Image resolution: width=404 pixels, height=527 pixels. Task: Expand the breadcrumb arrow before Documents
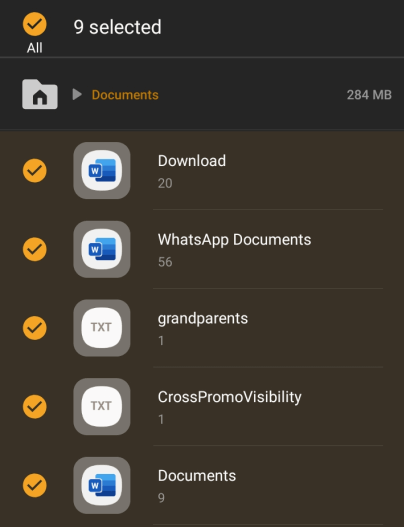pyautogui.click(x=77, y=94)
